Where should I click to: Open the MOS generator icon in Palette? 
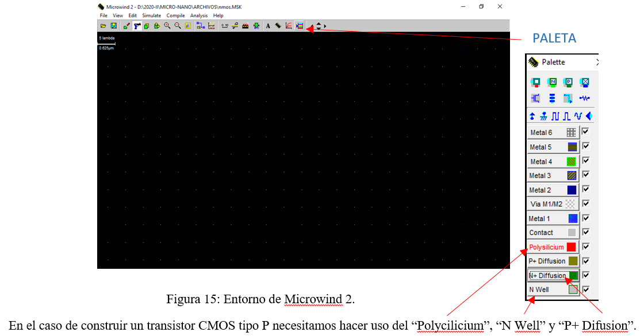(x=535, y=98)
